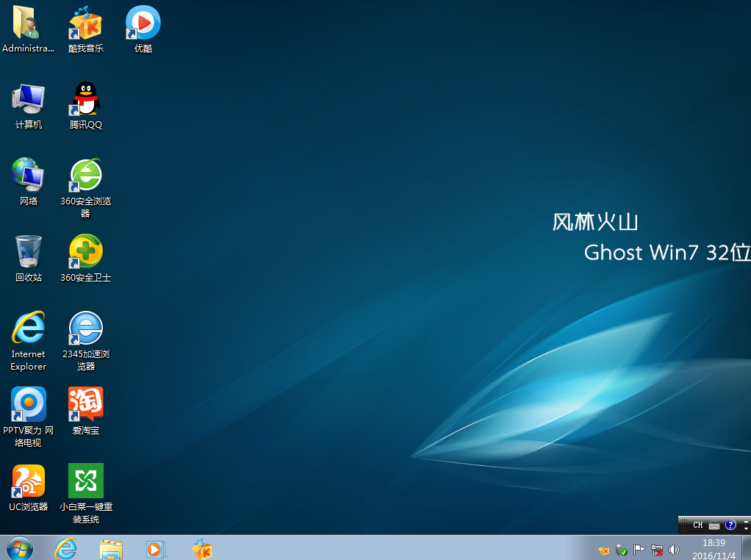Switch input language via CH button
Screen dimensions: 751x560
click(x=698, y=525)
